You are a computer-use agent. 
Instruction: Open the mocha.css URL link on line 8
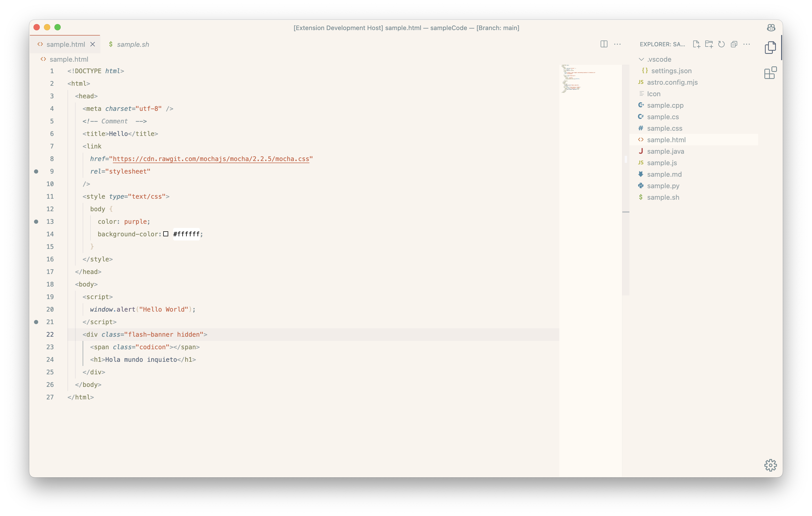click(211, 159)
